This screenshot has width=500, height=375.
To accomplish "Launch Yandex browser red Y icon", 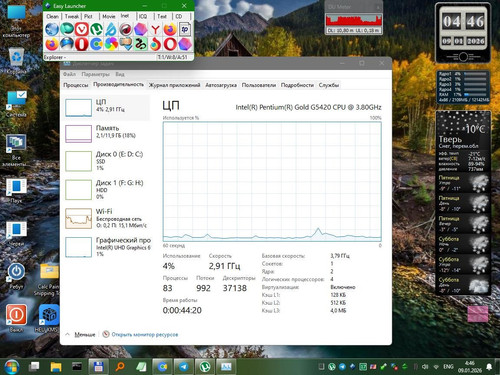I will 155,29.
